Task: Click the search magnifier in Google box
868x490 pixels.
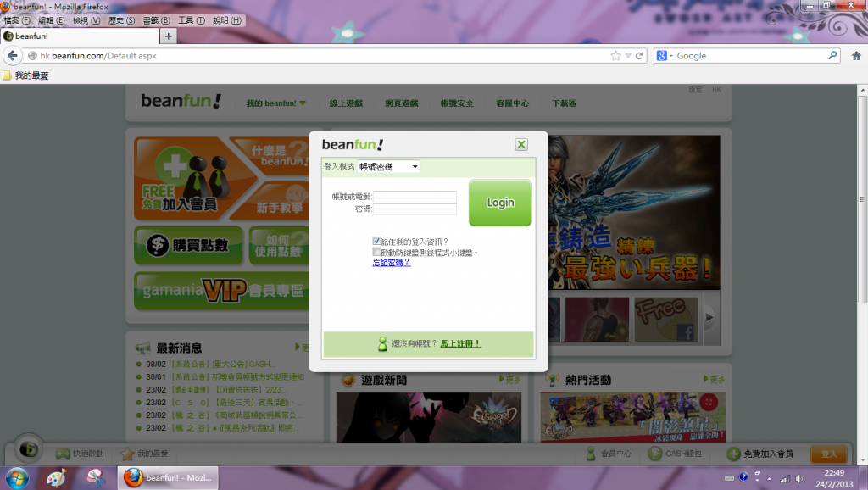Action: point(832,56)
